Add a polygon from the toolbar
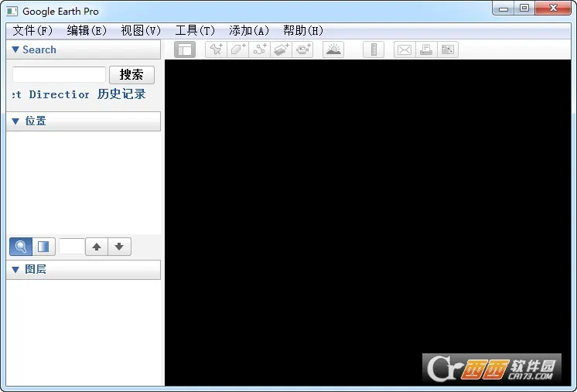Image resolution: width=577 pixels, height=392 pixels. click(x=237, y=49)
